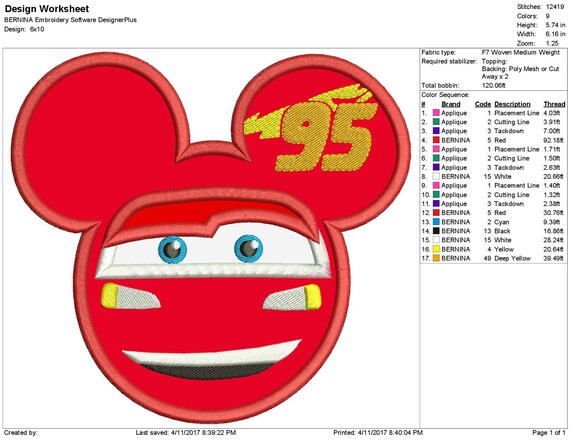Click the Code column header
Viewport: 570px width, 440px height.
click(483, 104)
